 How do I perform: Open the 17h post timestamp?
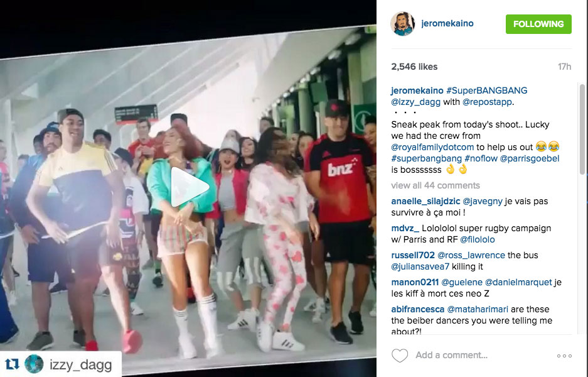(x=564, y=67)
